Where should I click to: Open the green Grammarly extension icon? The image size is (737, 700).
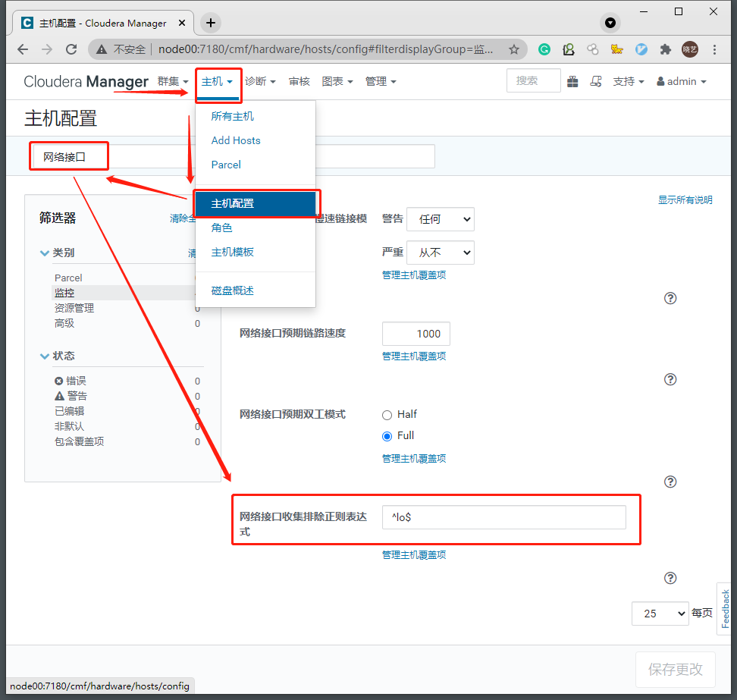click(544, 49)
